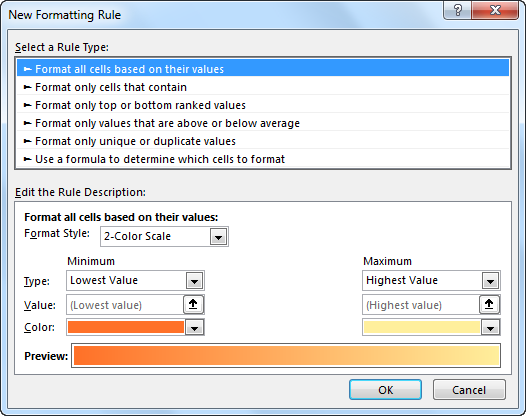Click the light yellow Maximum color swatch
526x416 pixels.
(x=422, y=327)
